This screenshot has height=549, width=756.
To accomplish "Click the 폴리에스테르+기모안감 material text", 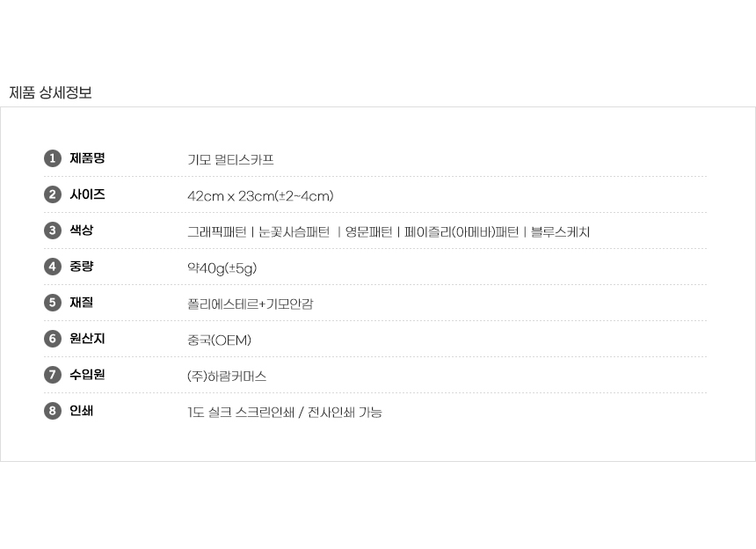I will click(x=250, y=304).
